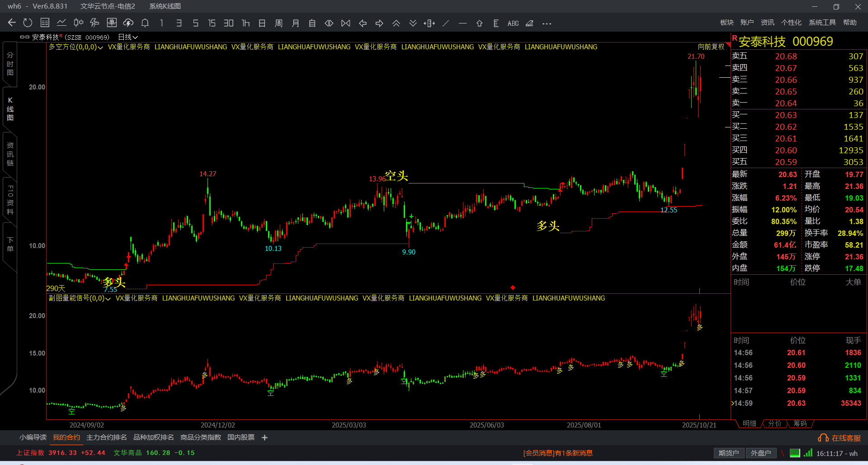Click the split-window layout icon
Screen dimensions: 868x465
[x=429, y=23]
